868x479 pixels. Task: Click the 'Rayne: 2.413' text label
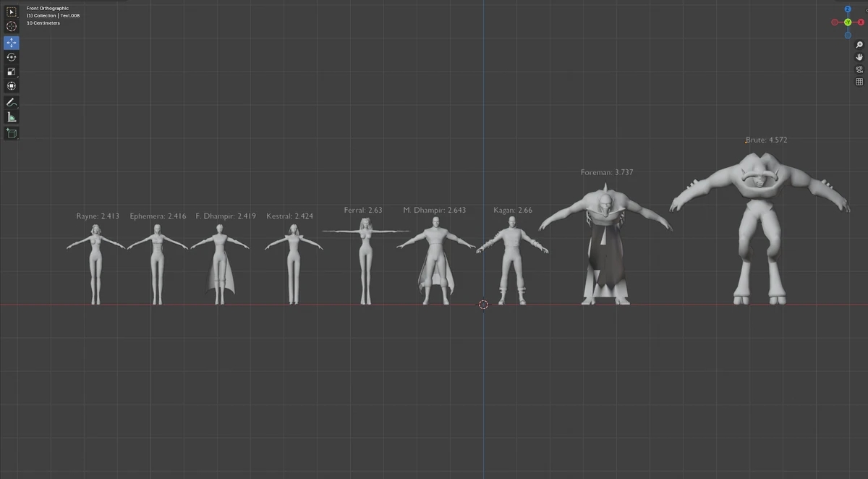98,216
